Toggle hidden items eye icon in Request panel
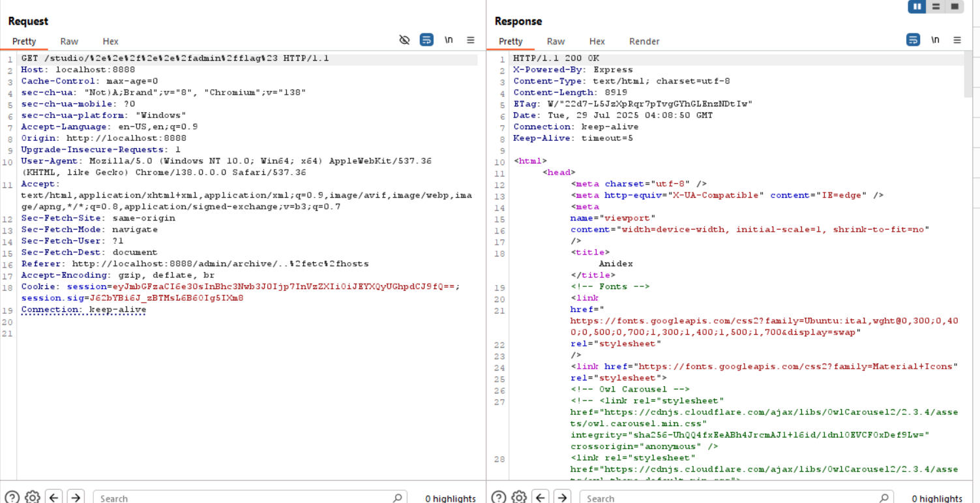This screenshot has height=503, width=980. pos(404,40)
